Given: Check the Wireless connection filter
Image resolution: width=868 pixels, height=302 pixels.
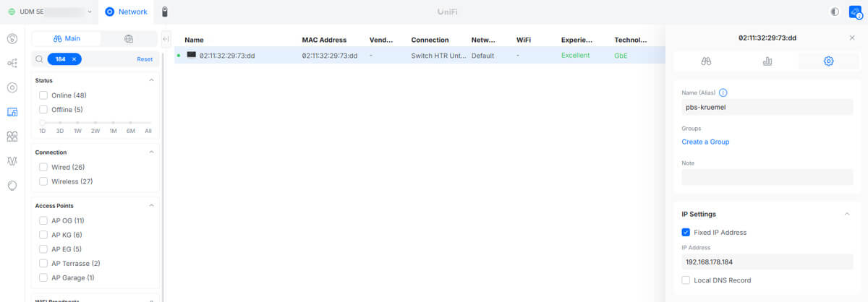Looking at the screenshot, I should (43, 181).
